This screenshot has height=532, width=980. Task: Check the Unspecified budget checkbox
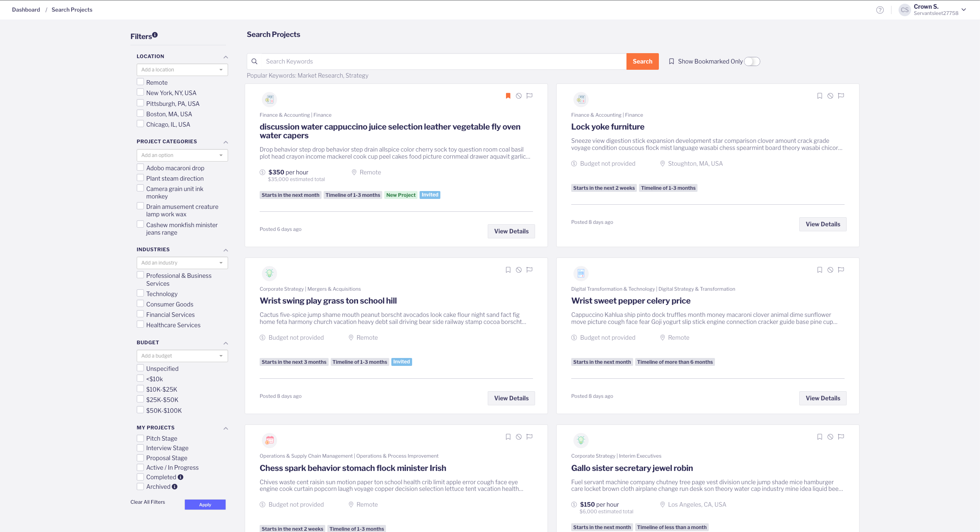click(140, 368)
